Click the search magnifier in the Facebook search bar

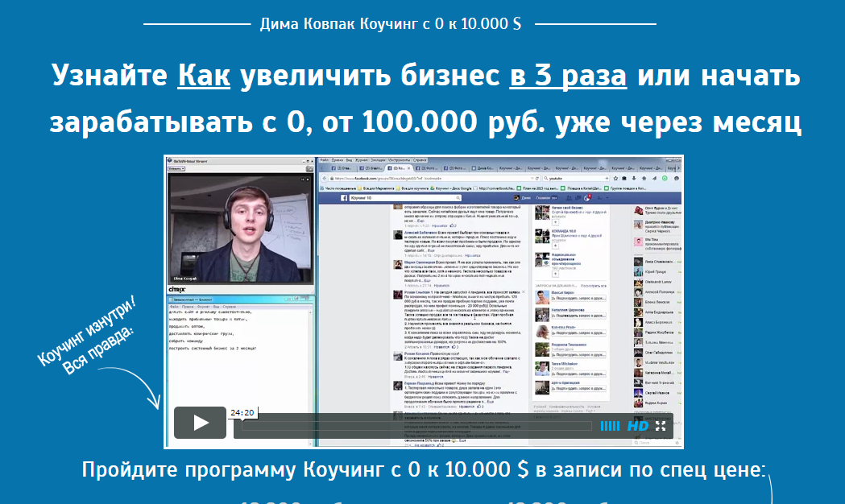458,197
